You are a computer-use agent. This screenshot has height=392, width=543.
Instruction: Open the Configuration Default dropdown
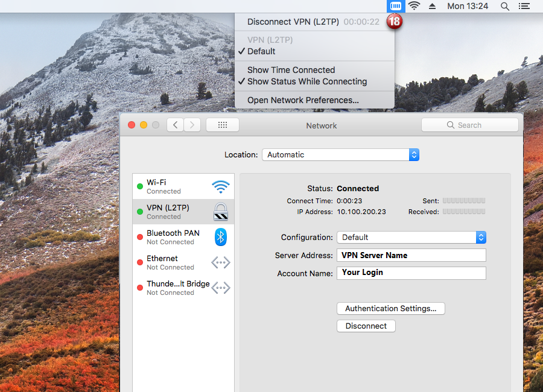click(411, 237)
